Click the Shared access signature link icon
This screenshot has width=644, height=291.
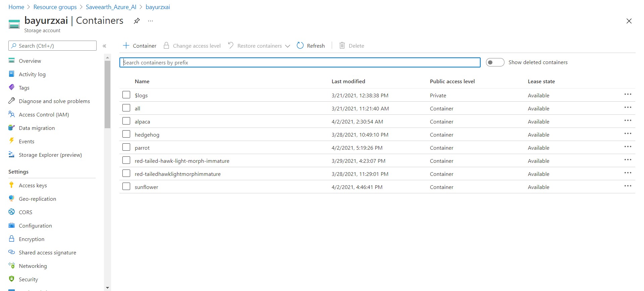coord(12,252)
